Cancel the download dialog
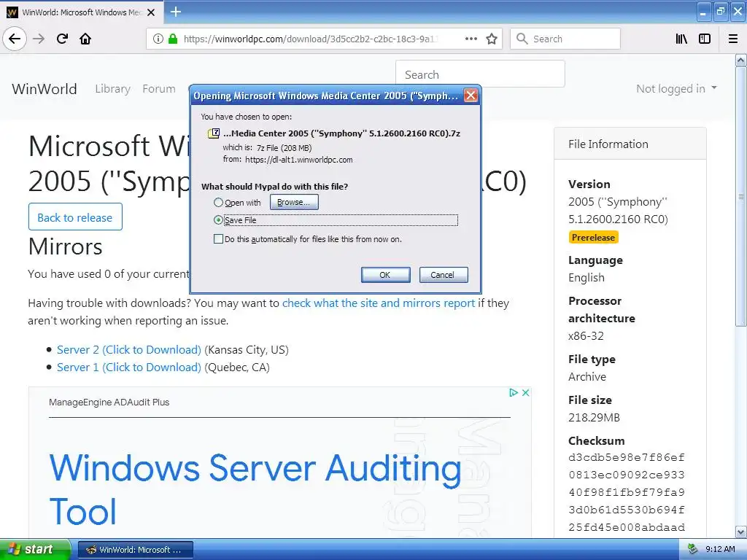The image size is (747, 560). 443,275
